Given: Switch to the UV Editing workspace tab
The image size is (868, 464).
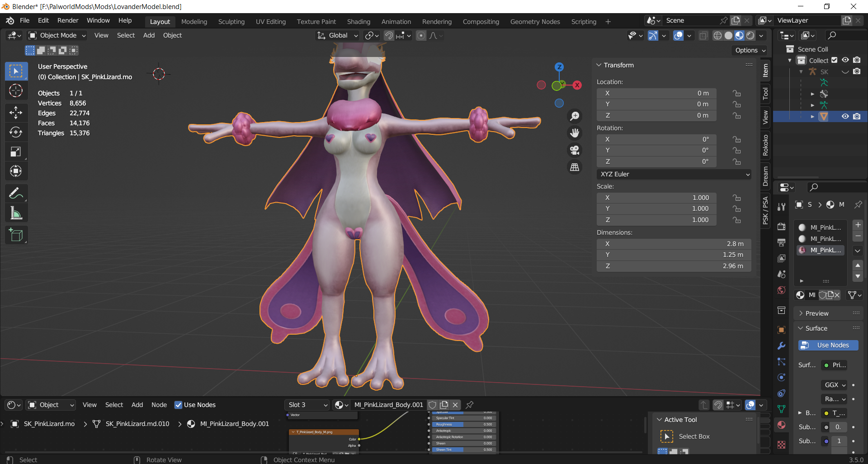Looking at the screenshot, I should coord(271,22).
